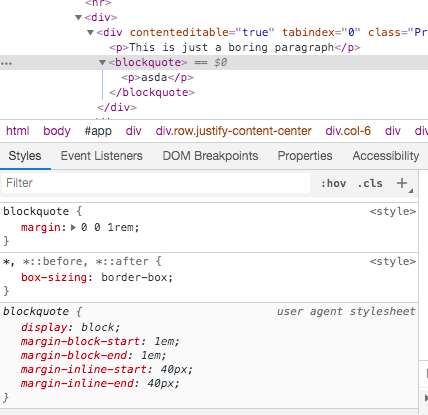Select html in the breadcrumb bar
Viewport: 428px width, 415px height.
(x=18, y=131)
